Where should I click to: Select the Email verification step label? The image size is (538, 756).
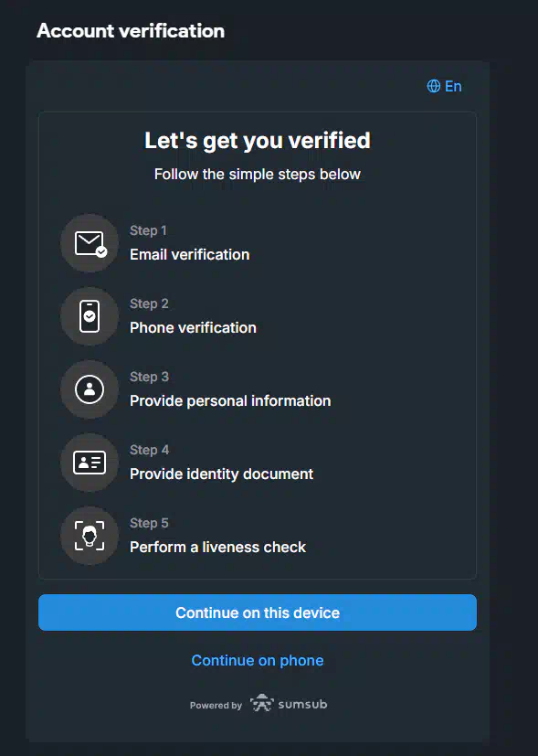point(190,254)
